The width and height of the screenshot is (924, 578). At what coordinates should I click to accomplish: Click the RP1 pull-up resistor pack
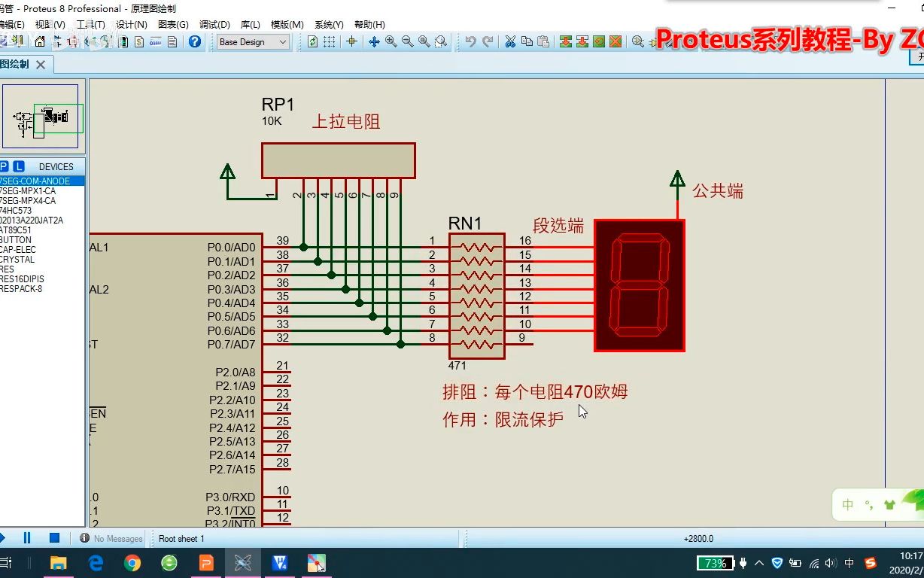click(x=339, y=160)
